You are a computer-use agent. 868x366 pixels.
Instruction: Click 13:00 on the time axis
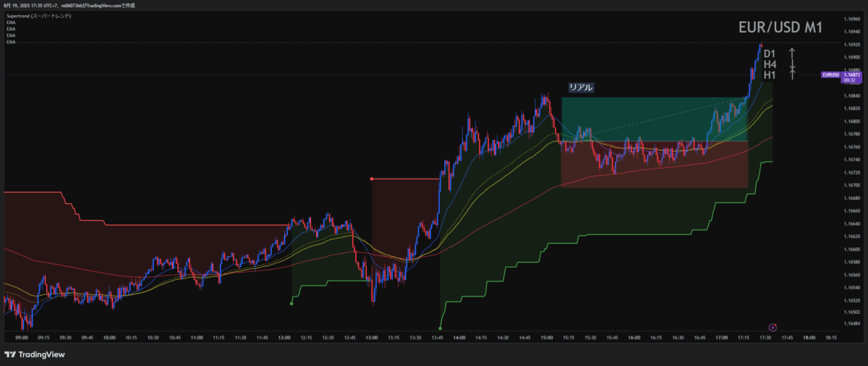[373, 337]
